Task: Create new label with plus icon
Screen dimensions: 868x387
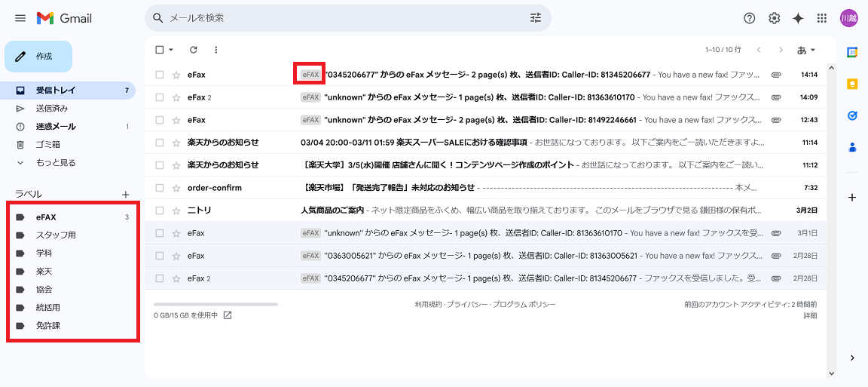Action: tap(126, 195)
